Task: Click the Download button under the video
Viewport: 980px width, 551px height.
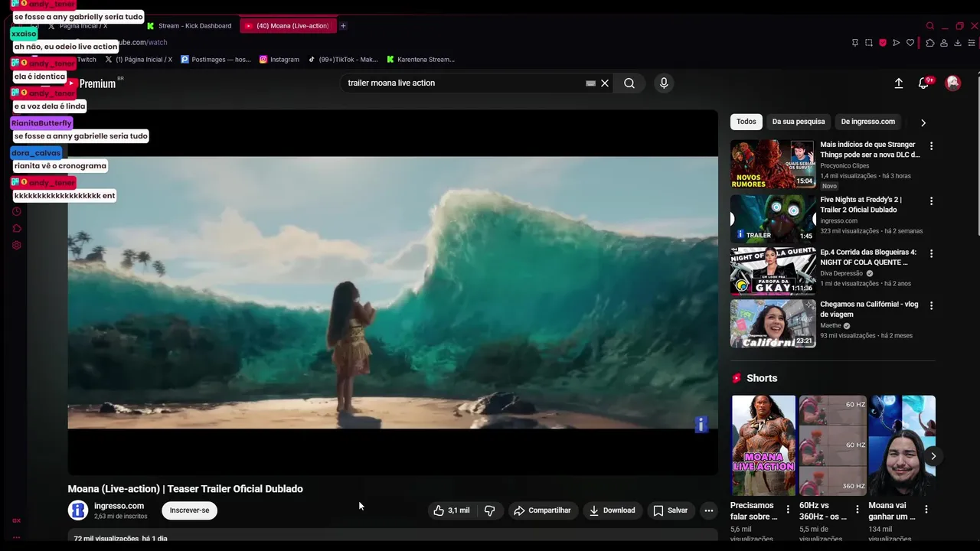Action: (612, 510)
